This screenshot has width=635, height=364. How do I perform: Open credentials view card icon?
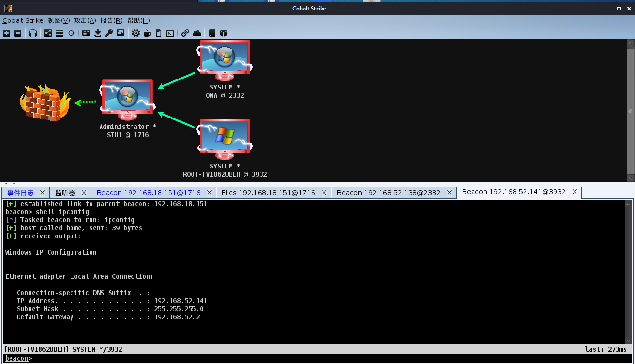(x=86, y=33)
